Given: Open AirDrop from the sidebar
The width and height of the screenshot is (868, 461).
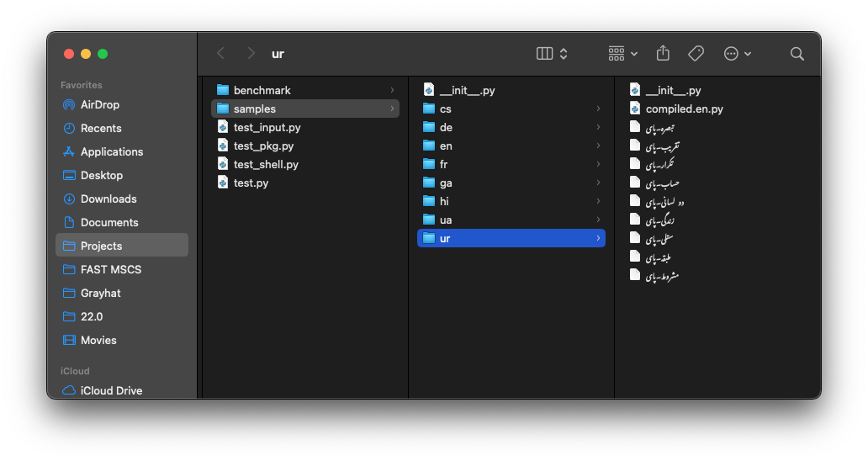Looking at the screenshot, I should coord(99,105).
